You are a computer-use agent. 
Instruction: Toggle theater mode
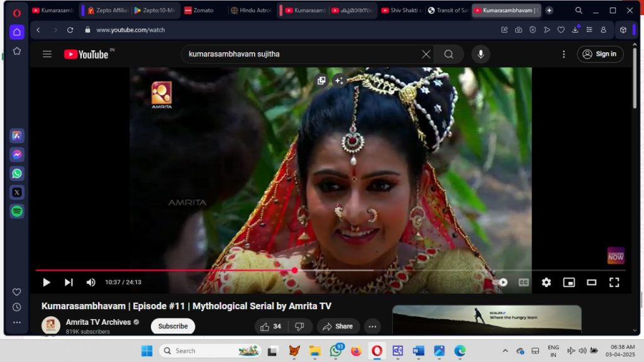pos(591,282)
